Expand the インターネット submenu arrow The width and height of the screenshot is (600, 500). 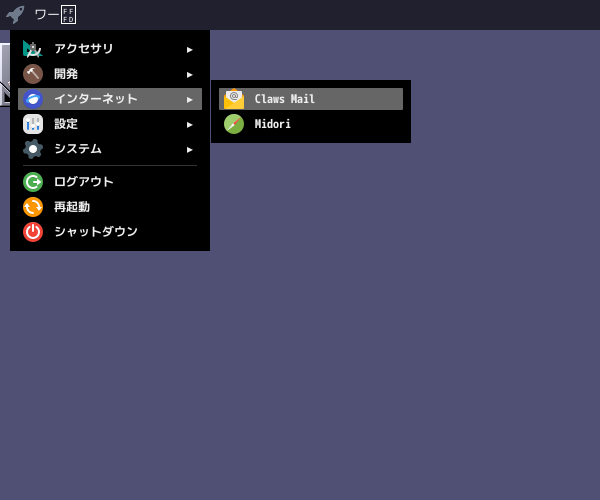189,100
